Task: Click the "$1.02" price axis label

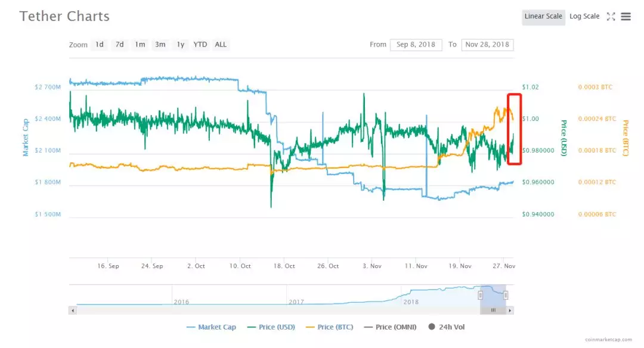Action: [x=530, y=87]
